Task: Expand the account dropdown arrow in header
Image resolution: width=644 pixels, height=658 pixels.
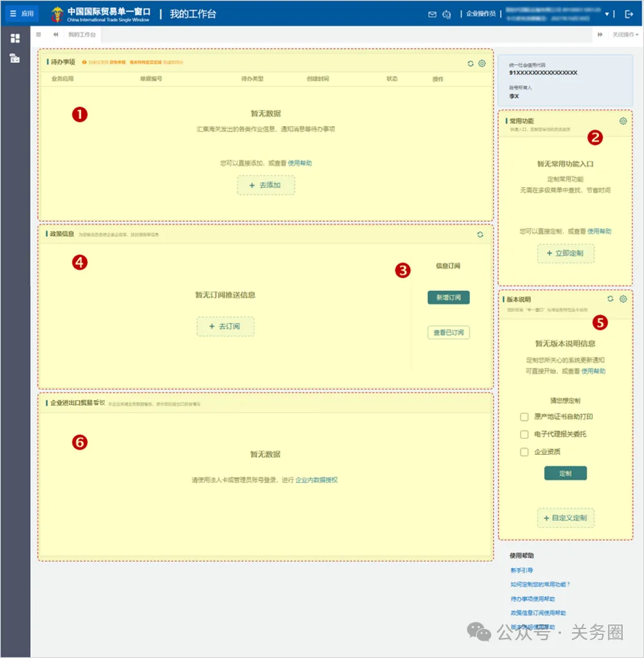Action: (607, 14)
